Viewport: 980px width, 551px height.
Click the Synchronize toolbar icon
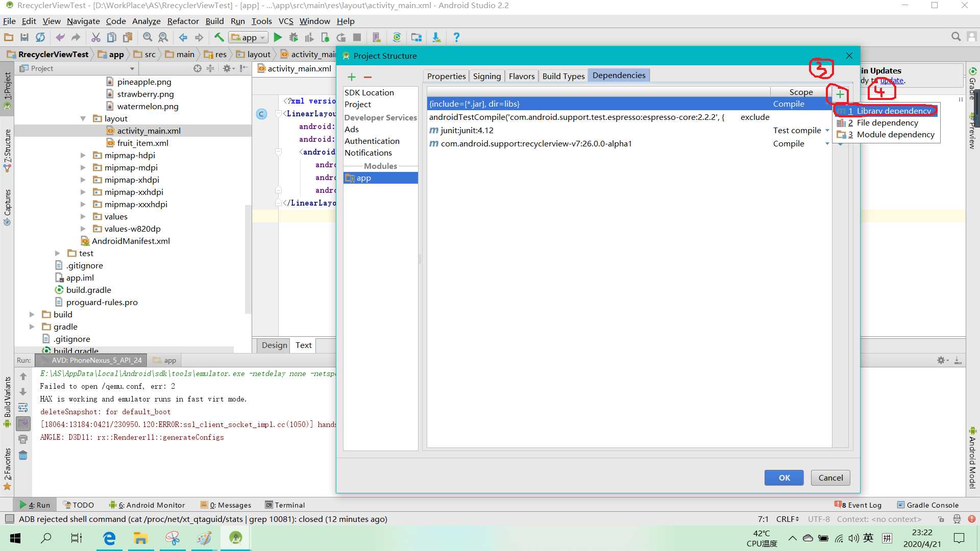tap(40, 37)
